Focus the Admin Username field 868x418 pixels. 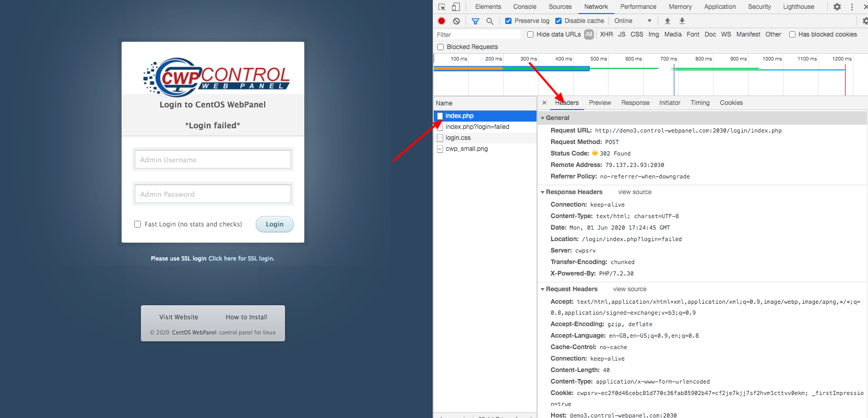213,160
